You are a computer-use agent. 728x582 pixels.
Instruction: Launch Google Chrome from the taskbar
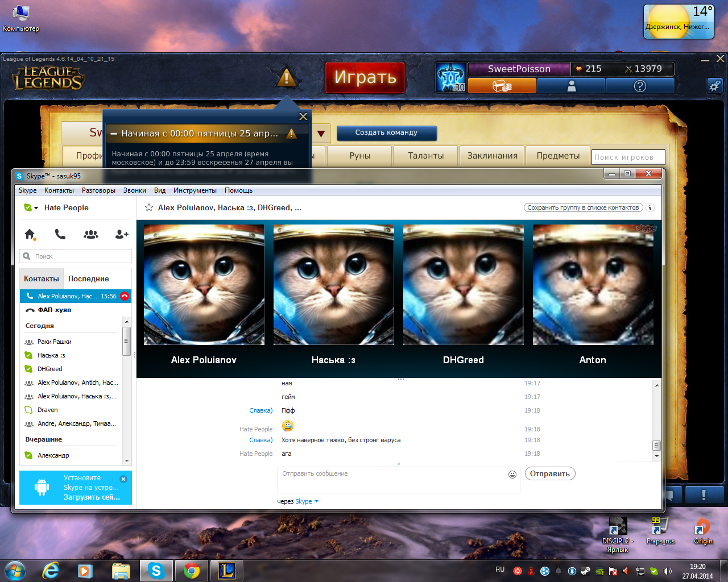(x=192, y=571)
